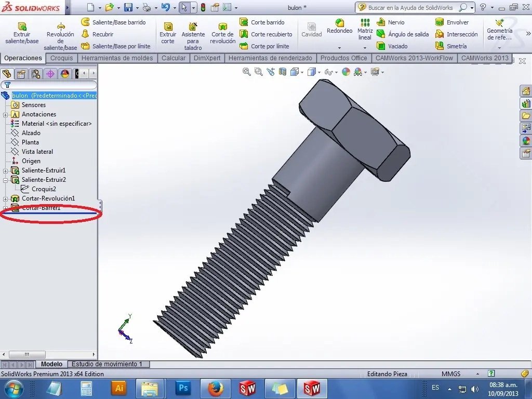The image size is (532, 399).
Task: Click the save disk icon
Action: point(128,7)
